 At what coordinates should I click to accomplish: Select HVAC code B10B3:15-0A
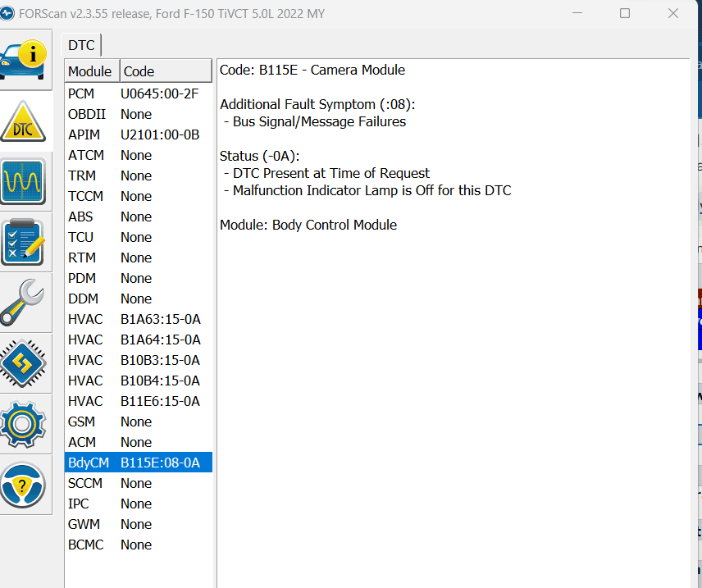139,361
